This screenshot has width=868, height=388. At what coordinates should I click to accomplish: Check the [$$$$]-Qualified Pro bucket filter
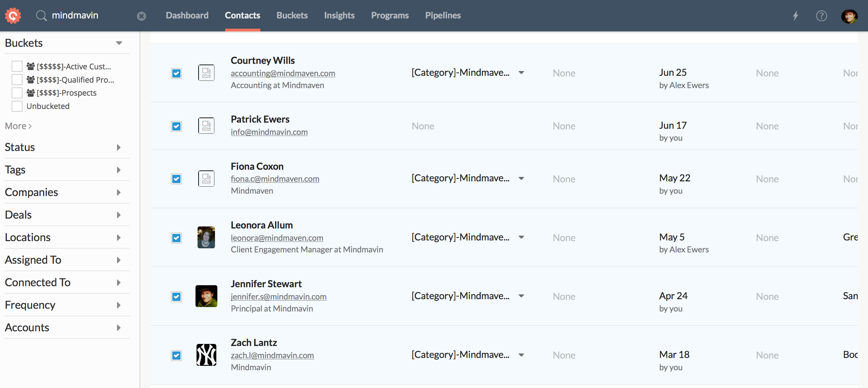pos(17,80)
